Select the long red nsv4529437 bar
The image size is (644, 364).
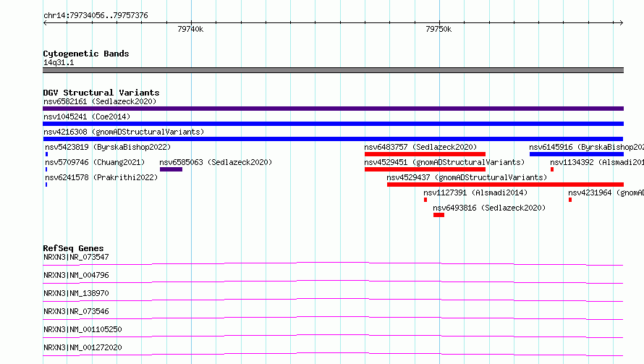pyautogui.click(x=505, y=185)
